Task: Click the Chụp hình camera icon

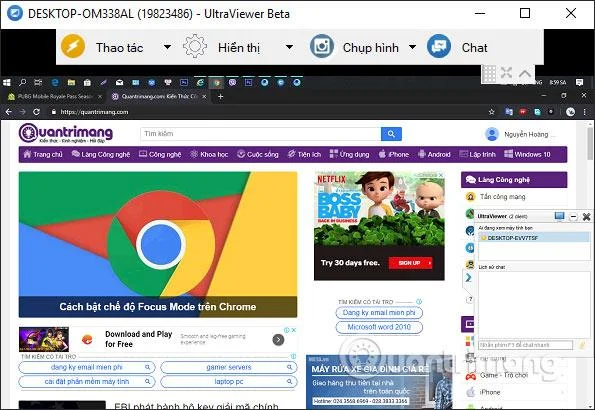Action: pyautogui.click(x=322, y=46)
